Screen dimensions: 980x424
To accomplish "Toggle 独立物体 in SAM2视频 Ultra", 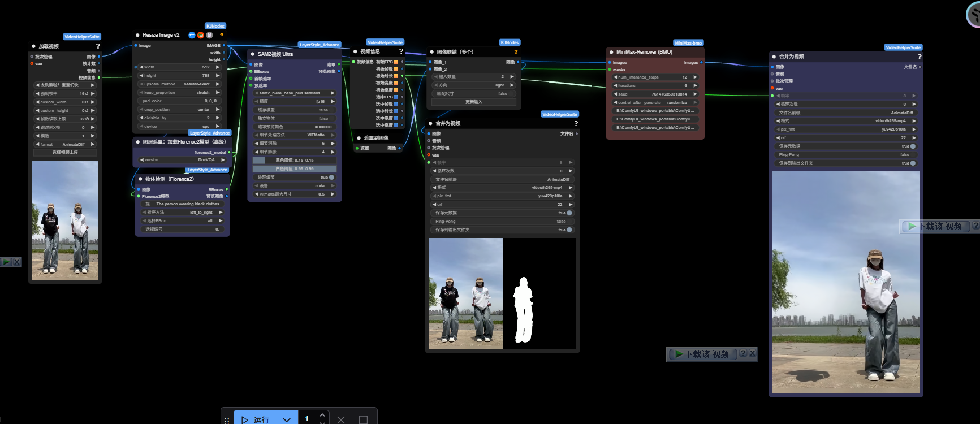I will [295, 119].
